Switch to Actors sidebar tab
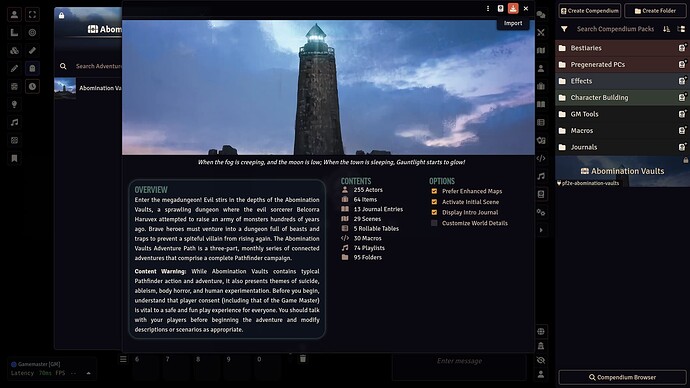Screen dimensions: 690x388 (541, 69)
